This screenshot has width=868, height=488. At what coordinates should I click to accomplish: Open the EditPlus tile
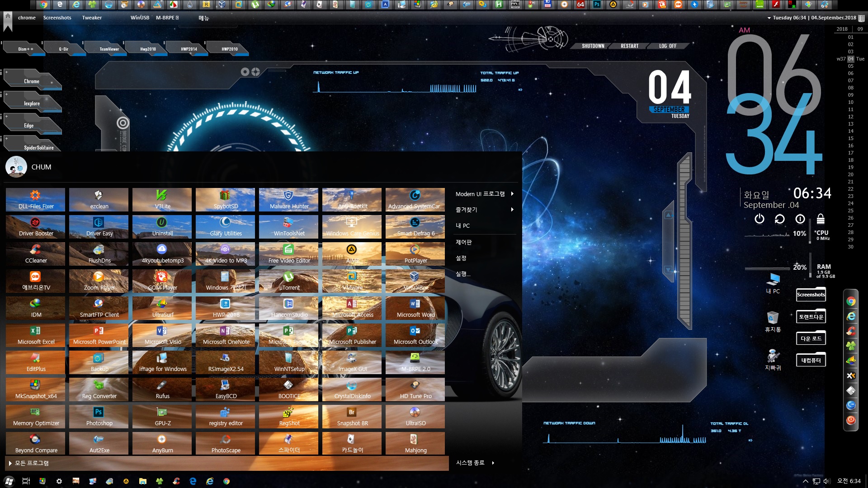(x=36, y=362)
